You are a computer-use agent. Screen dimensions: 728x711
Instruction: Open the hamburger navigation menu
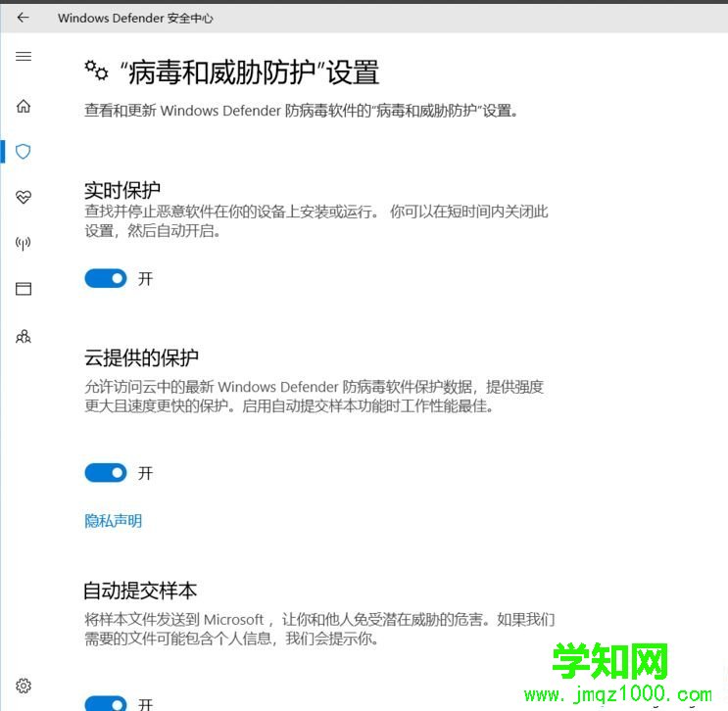[x=24, y=57]
